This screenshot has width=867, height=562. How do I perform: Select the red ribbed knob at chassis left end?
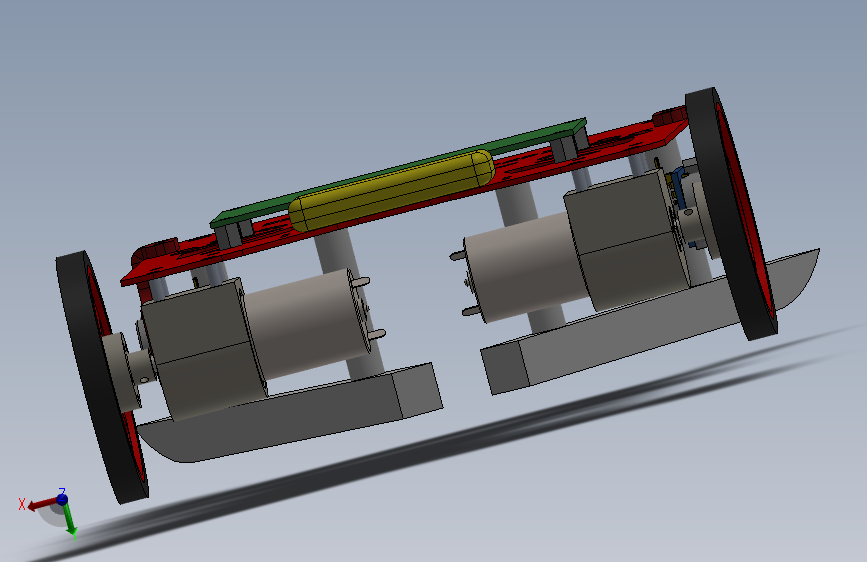tap(155, 251)
